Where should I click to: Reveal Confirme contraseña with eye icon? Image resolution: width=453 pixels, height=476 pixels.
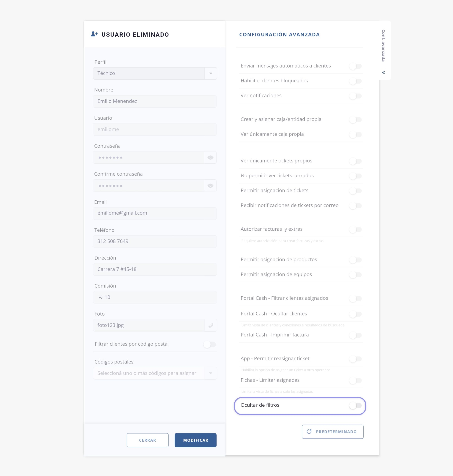coord(210,186)
